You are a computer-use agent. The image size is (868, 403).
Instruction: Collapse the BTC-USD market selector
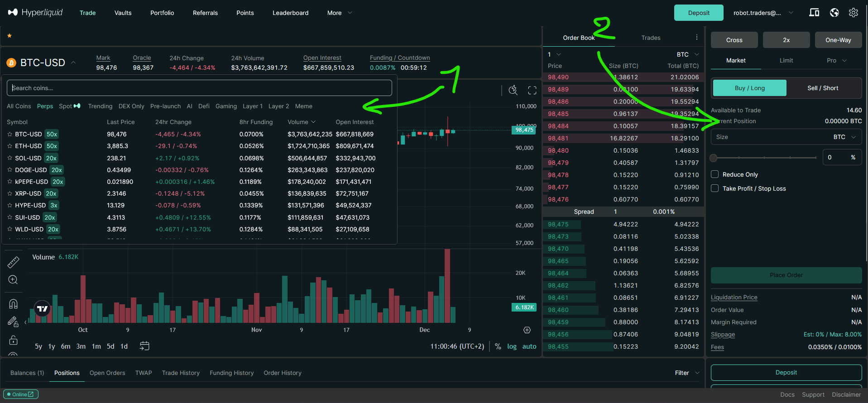coord(73,62)
